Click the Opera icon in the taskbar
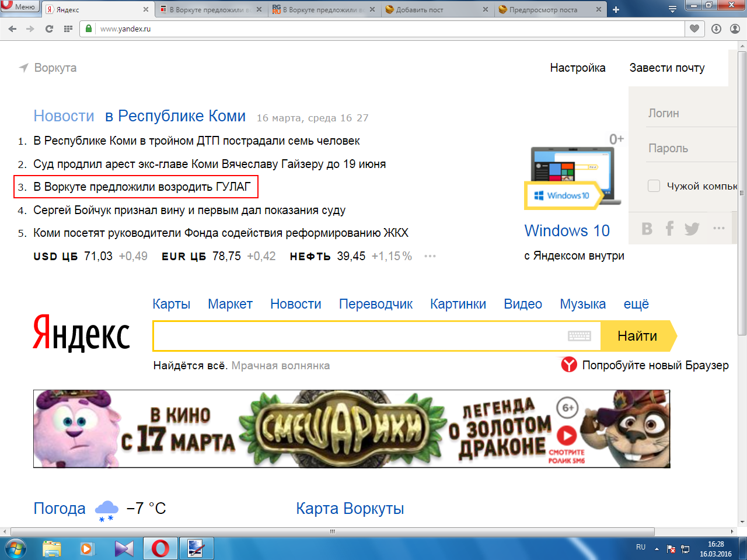This screenshot has height=560, width=747. coord(160,548)
